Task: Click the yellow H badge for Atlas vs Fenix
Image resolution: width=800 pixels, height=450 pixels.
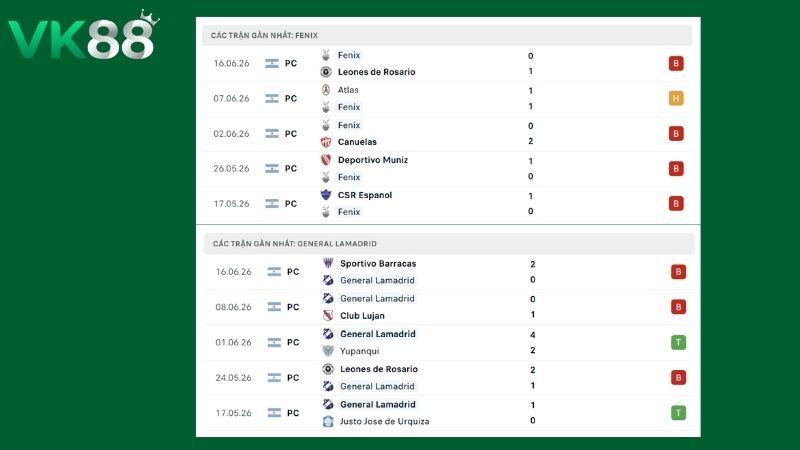Action: click(676, 98)
